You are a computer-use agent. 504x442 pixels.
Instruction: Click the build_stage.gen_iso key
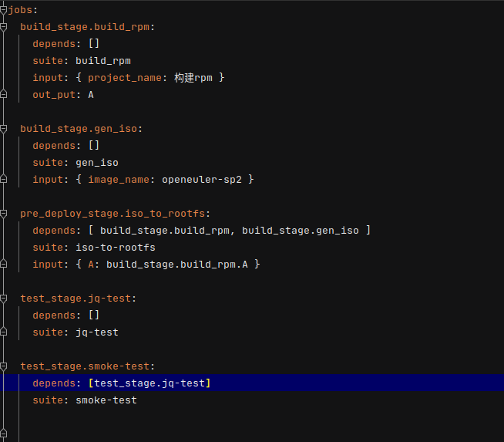pyautogui.click(x=79, y=129)
